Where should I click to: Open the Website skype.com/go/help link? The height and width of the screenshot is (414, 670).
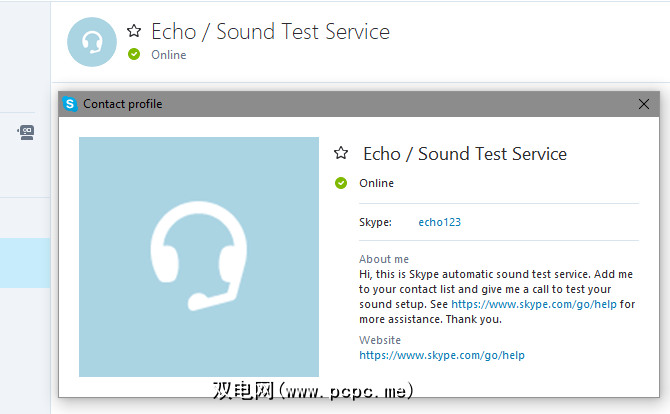[441, 355]
